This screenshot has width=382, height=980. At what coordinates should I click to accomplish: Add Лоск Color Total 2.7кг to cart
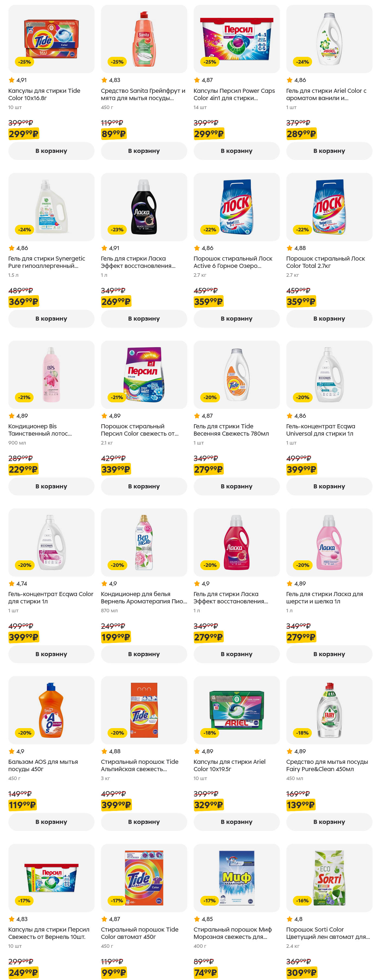point(329,318)
